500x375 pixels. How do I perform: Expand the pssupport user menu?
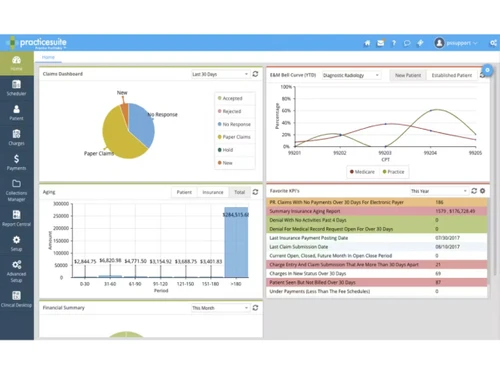[462, 43]
